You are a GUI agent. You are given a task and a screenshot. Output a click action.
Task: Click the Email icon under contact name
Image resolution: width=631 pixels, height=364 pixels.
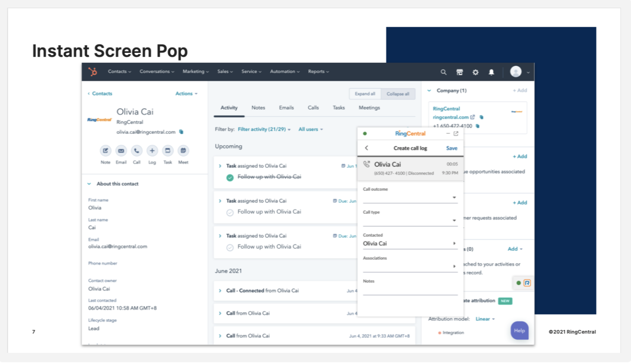[121, 151]
